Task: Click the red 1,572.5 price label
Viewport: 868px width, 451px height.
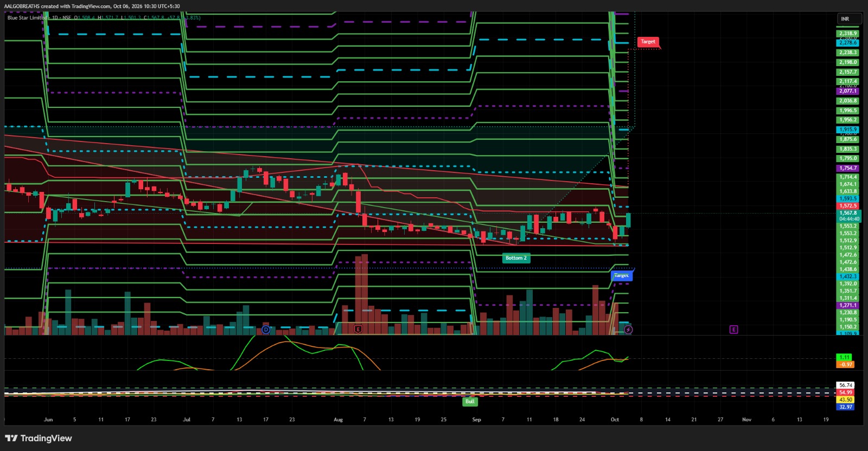Action: (848, 206)
